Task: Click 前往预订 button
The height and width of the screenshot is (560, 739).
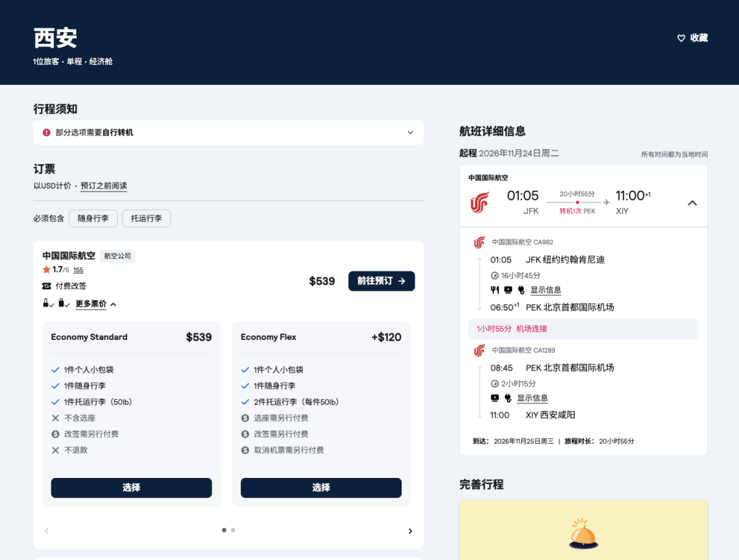Action: (x=381, y=281)
